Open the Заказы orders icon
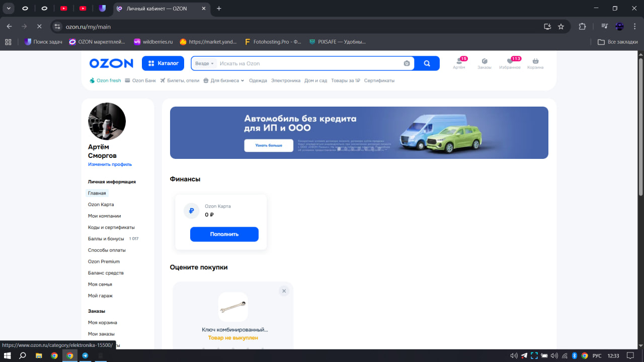 pos(485,63)
